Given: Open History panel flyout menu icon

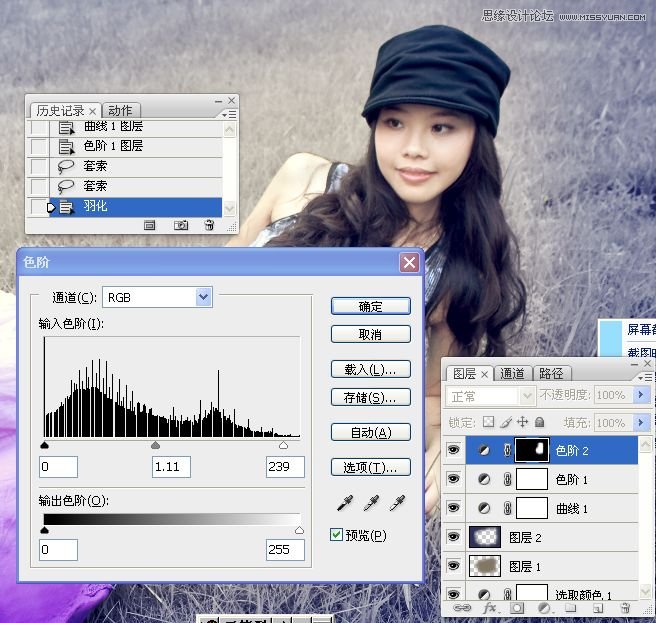Looking at the screenshot, I should click(x=229, y=114).
